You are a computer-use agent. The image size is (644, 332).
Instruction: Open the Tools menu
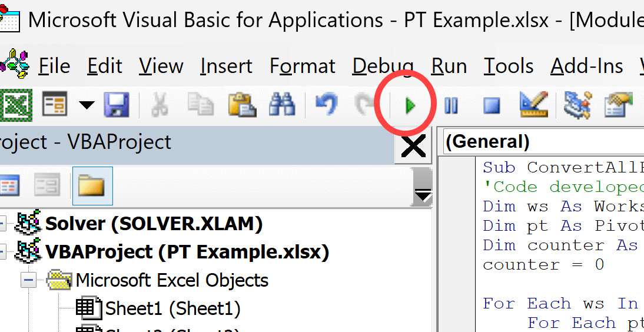[509, 66]
